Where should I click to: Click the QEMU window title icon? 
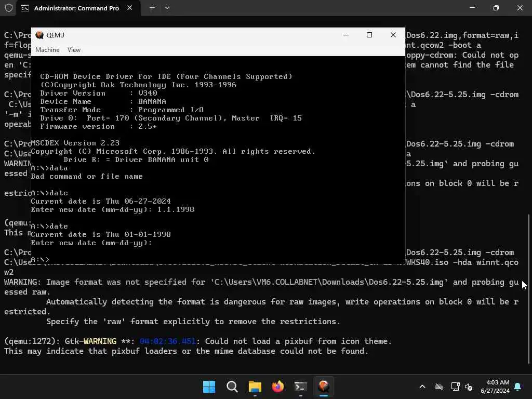(39, 35)
